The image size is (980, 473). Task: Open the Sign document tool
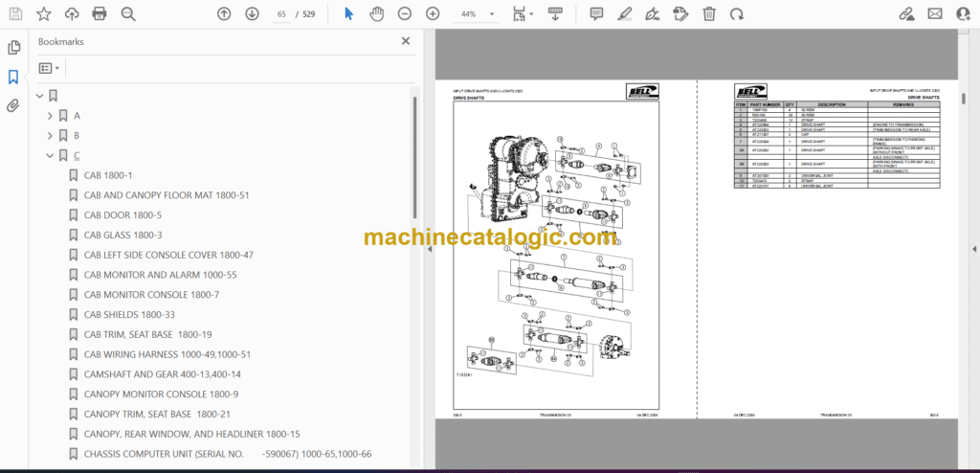coord(653,13)
